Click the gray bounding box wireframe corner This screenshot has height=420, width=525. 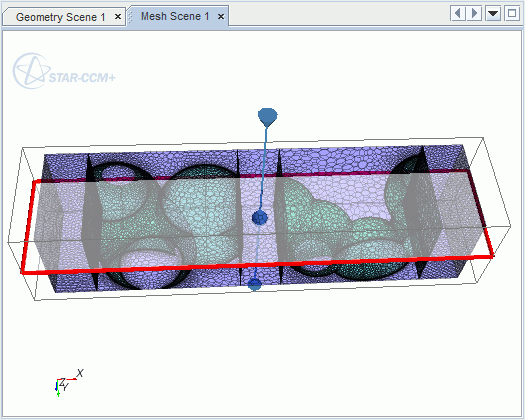[483, 137]
